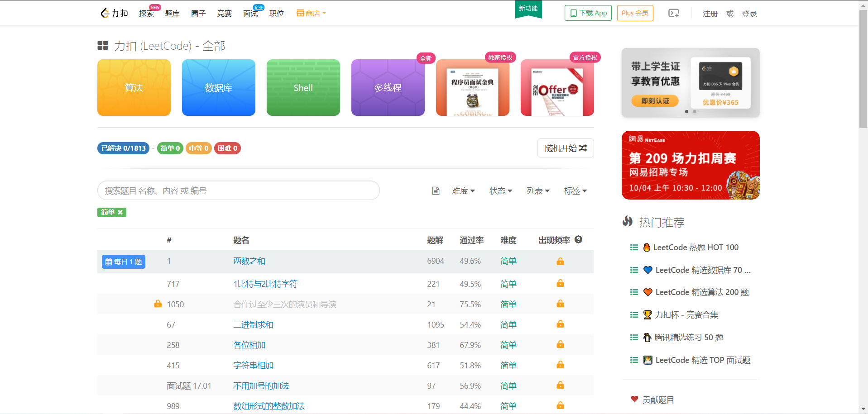This screenshot has height=414, width=868.
Task: Open the problem sheet icon beside filters
Action: click(435, 190)
